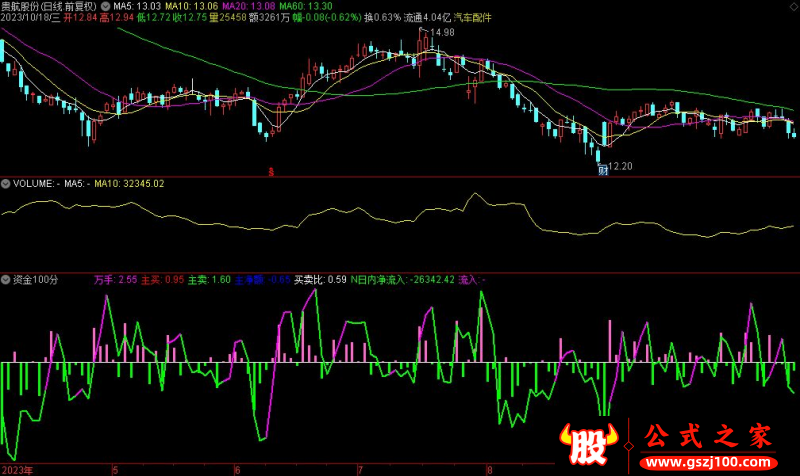Open the www.gszj100.com link
The width and height of the screenshot is (800, 476).
tap(712, 462)
